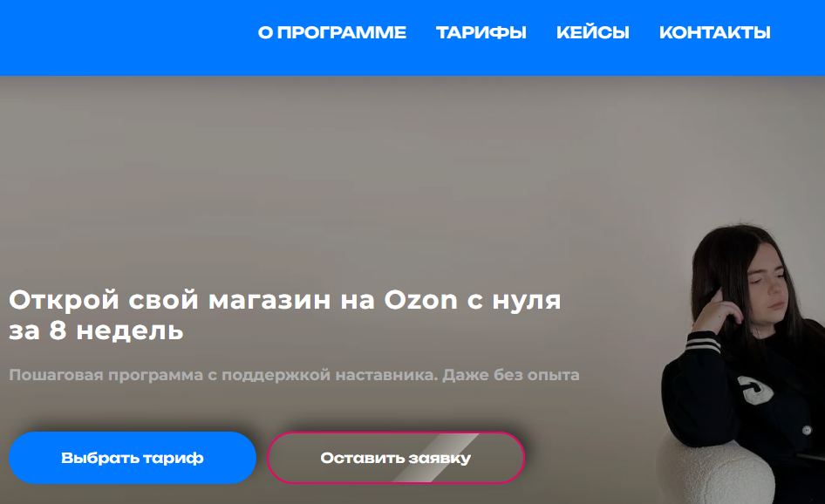Click the blue Выбрать тариф button
Image resolution: width=825 pixels, height=504 pixels.
pos(133,458)
